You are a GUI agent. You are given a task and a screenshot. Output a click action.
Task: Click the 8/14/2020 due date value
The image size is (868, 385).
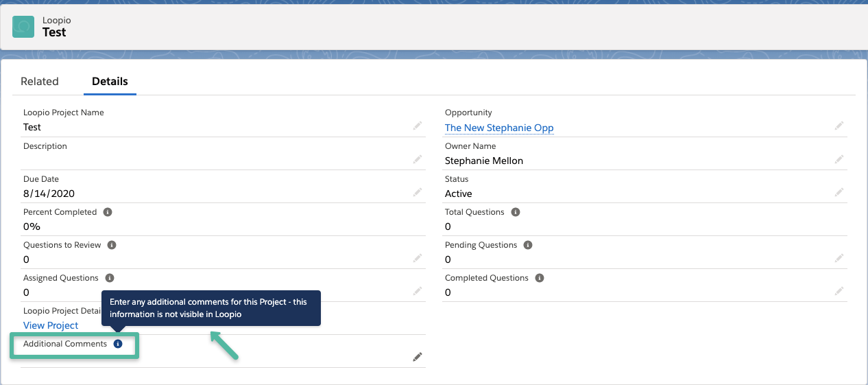(x=49, y=194)
